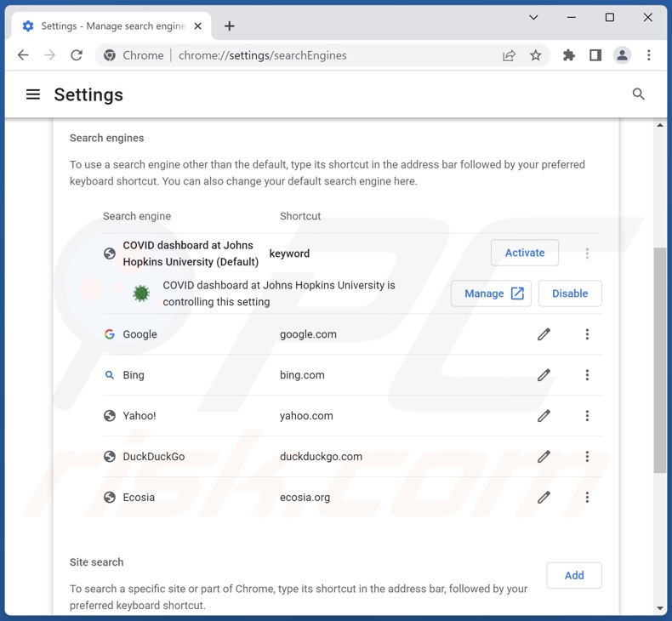Click the bing.com shortcut text

(302, 375)
